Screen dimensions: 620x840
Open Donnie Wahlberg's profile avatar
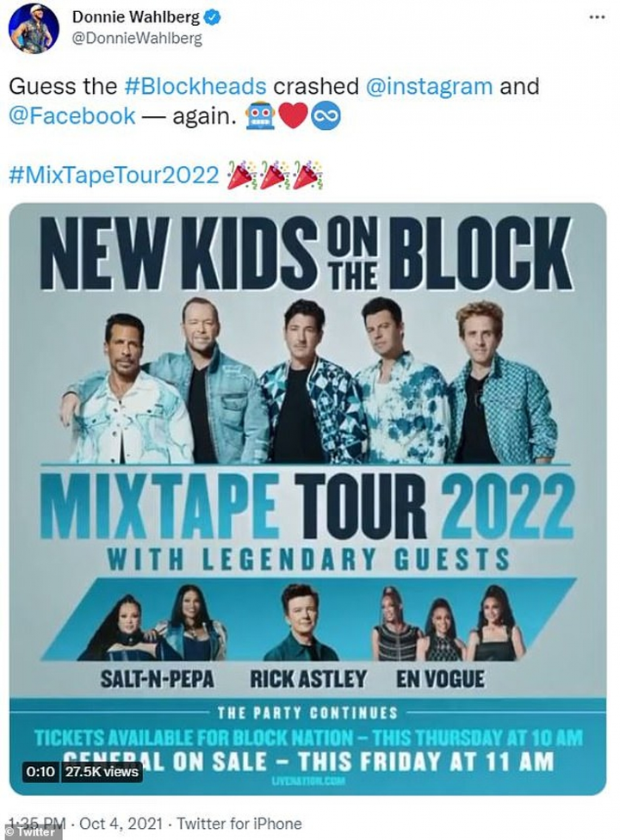34,28
